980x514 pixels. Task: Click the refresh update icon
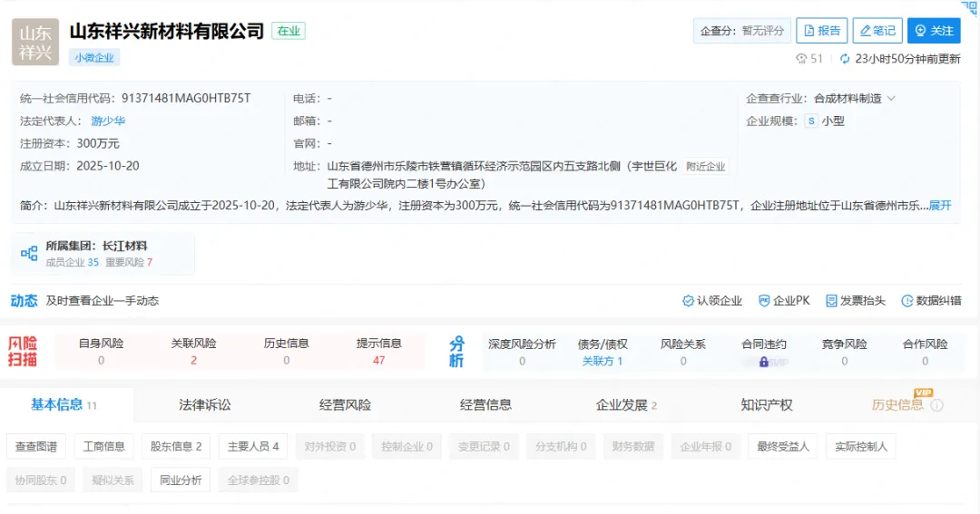(x=845, y=59)
